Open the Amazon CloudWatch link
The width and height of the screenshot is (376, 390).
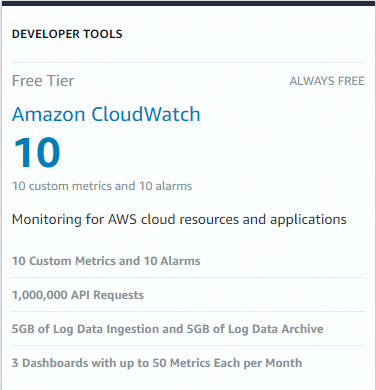tap(106, 114)
